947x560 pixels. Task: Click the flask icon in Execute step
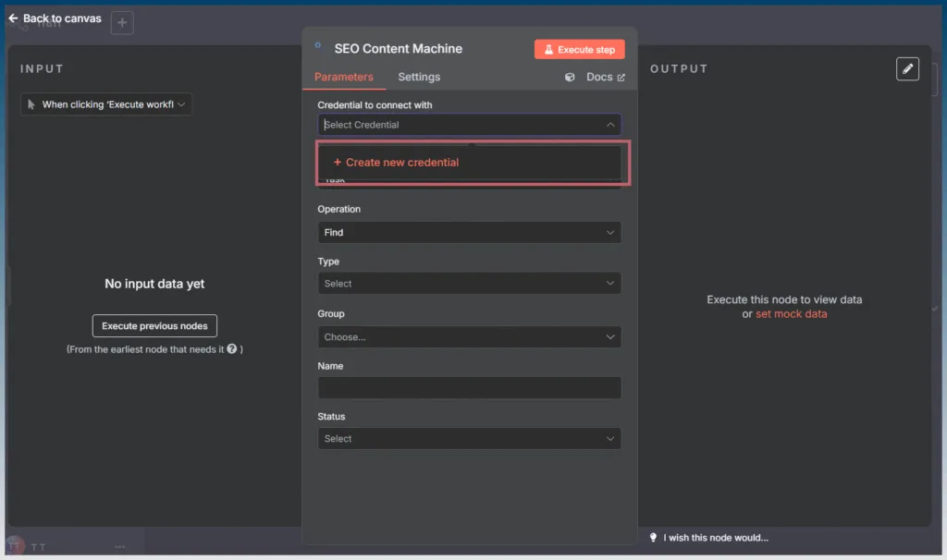pyautogui.click(x=548, y=50)
